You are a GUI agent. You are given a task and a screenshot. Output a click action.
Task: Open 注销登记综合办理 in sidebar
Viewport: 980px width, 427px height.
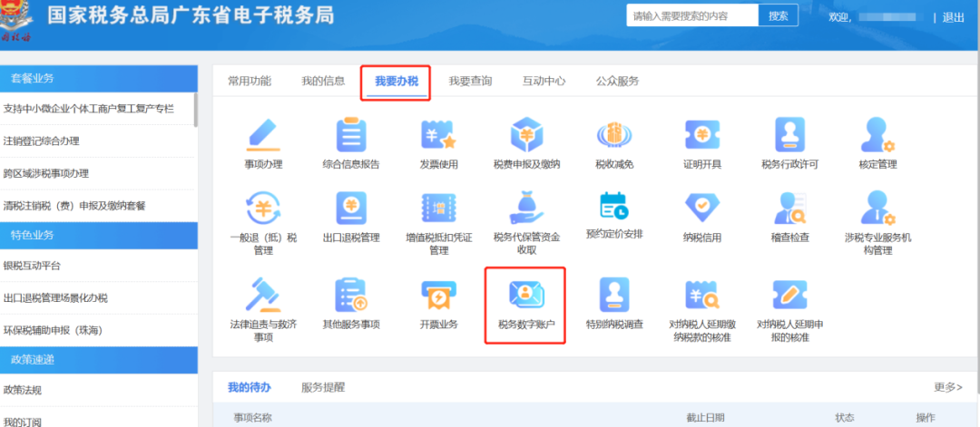click(x=41, y=141)
